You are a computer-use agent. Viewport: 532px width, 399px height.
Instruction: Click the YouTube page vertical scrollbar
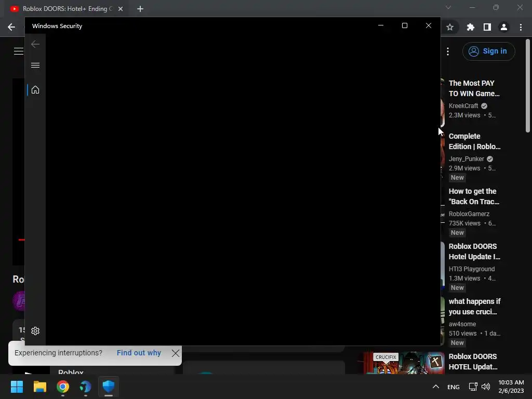tap(528, 86)
